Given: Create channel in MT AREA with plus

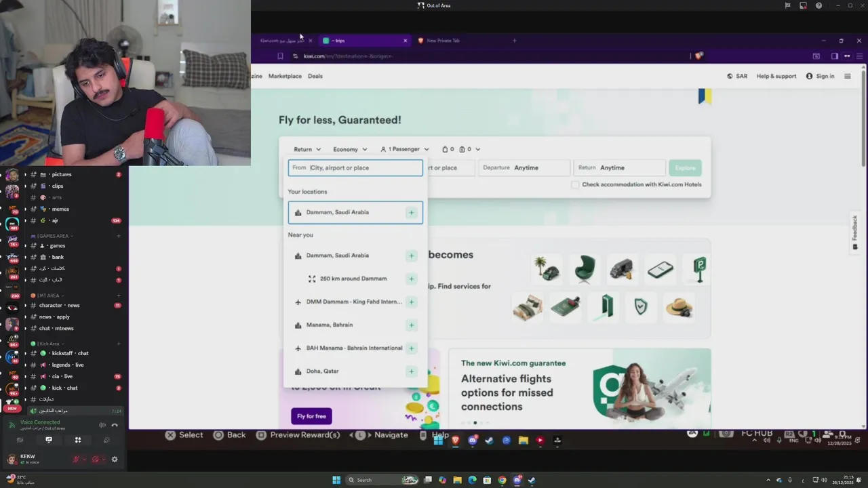Looking at the screenshot, I should (119, 296).
